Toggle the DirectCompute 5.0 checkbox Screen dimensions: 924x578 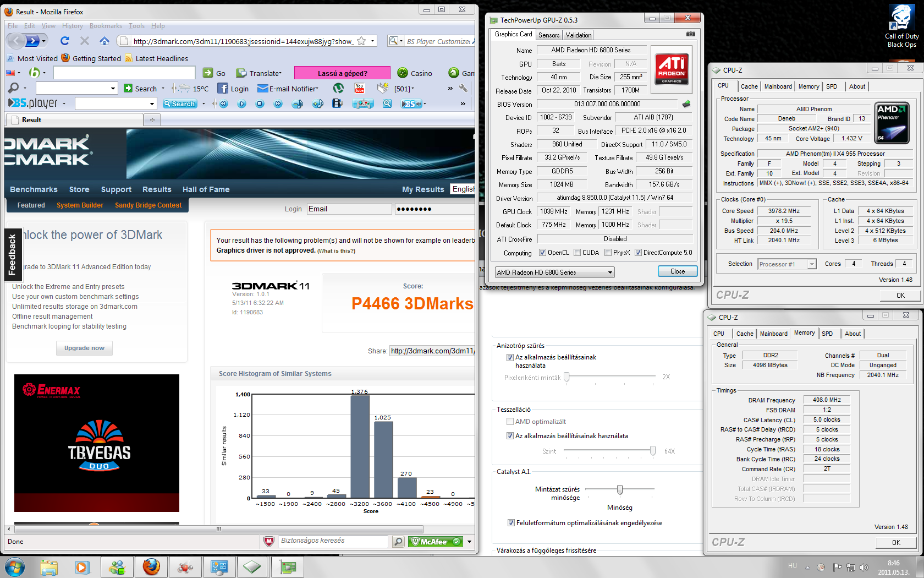point(639,253)
